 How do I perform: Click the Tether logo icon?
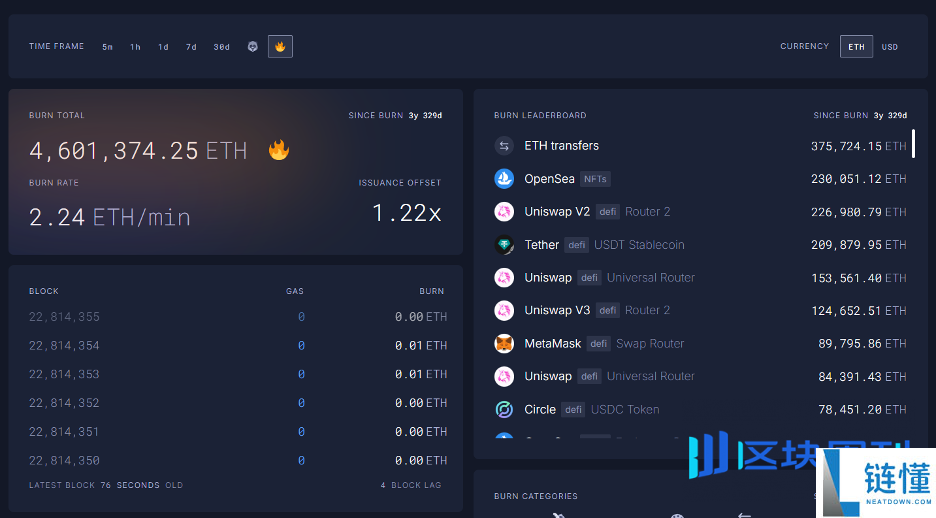tap(504, 245)
